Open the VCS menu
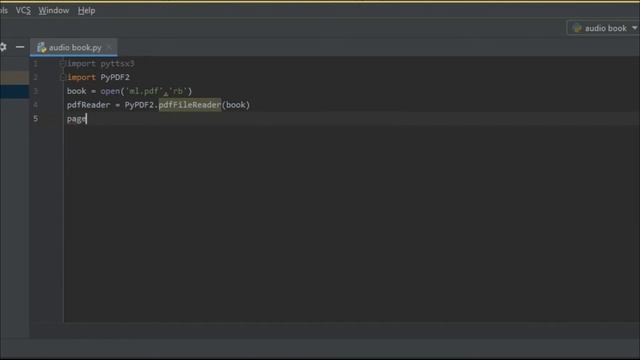Viewport: 640px width, 360px height. pyautogui.click(x=23, y=11)
